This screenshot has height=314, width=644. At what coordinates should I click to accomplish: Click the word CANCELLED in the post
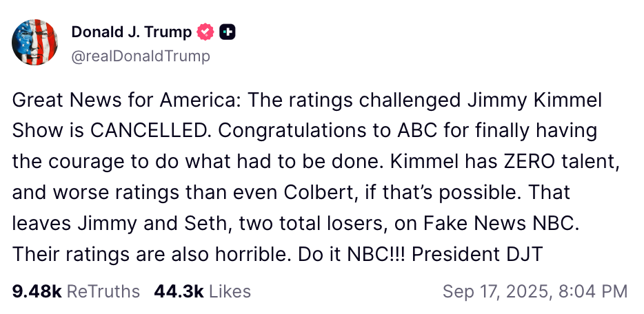tap(148, 131)
